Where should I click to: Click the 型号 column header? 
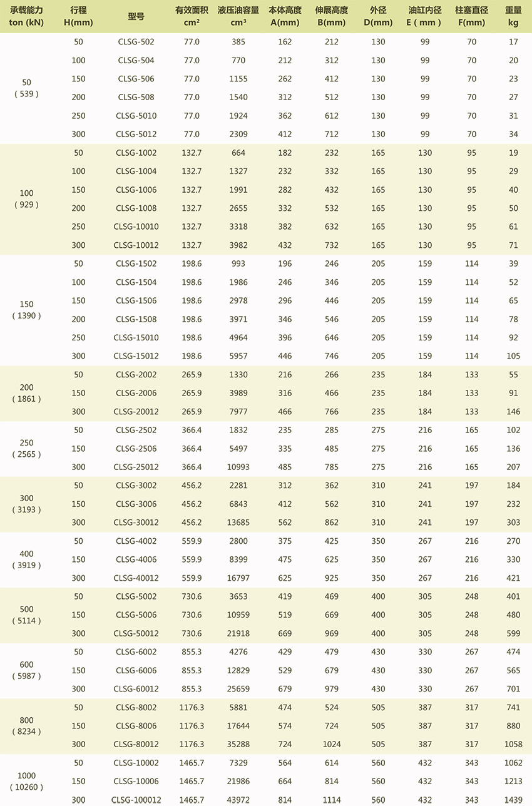tap(136, 17)
